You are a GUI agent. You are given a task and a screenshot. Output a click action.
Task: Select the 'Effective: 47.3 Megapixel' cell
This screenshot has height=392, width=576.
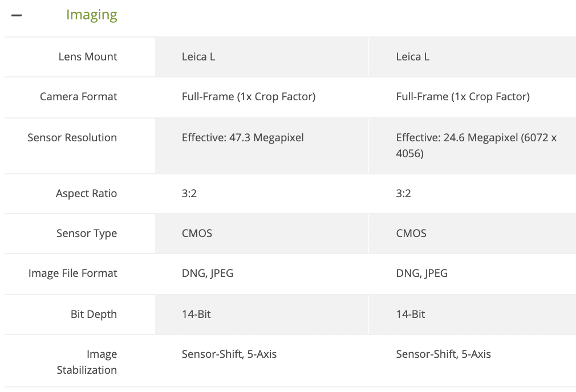[242, 137]
